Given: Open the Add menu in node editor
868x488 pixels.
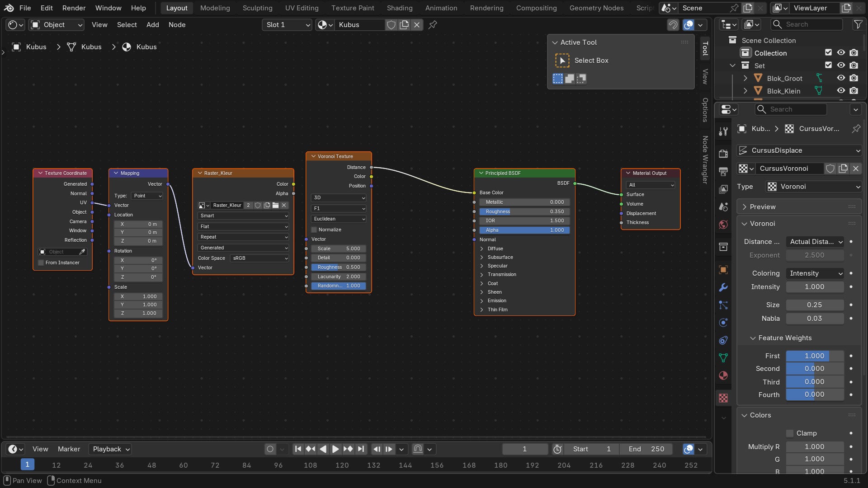Looking at the screenshot, I should point(152,25).
